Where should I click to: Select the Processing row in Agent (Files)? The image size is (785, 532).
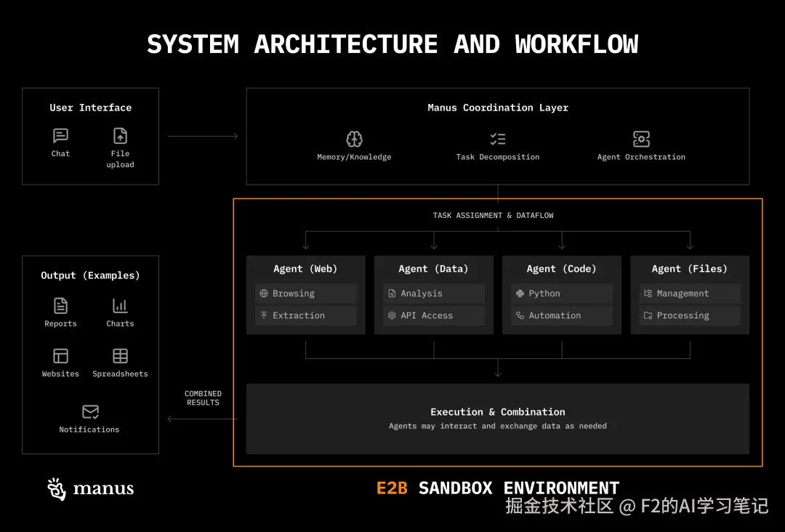(x=690, y=316)
